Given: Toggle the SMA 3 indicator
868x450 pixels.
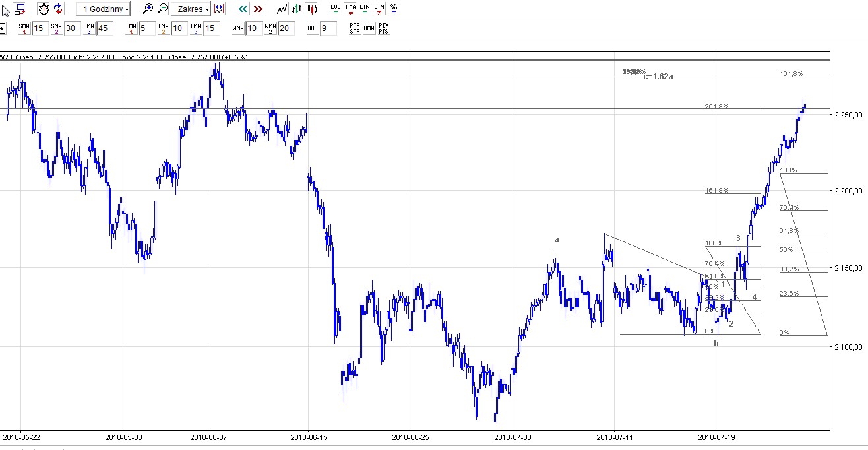Looking at the screenshot, I should click(88, 28).
